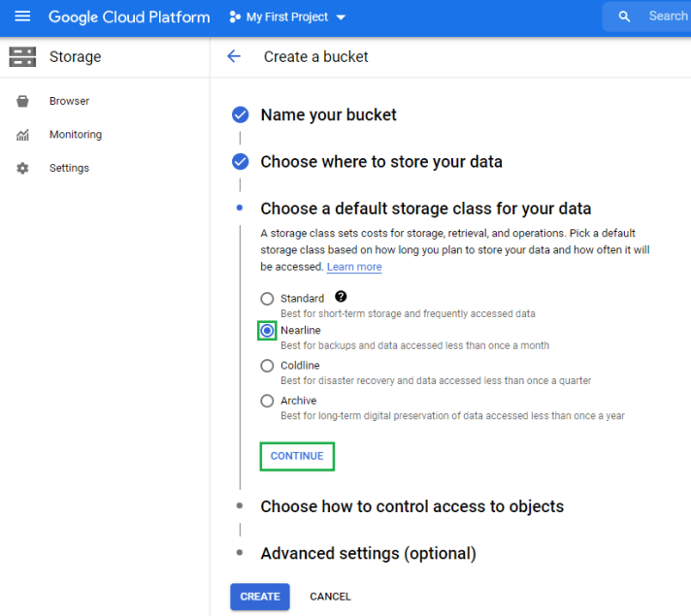Click the search magnifier icon
The image size is (691, 616).
pos(625,16)
